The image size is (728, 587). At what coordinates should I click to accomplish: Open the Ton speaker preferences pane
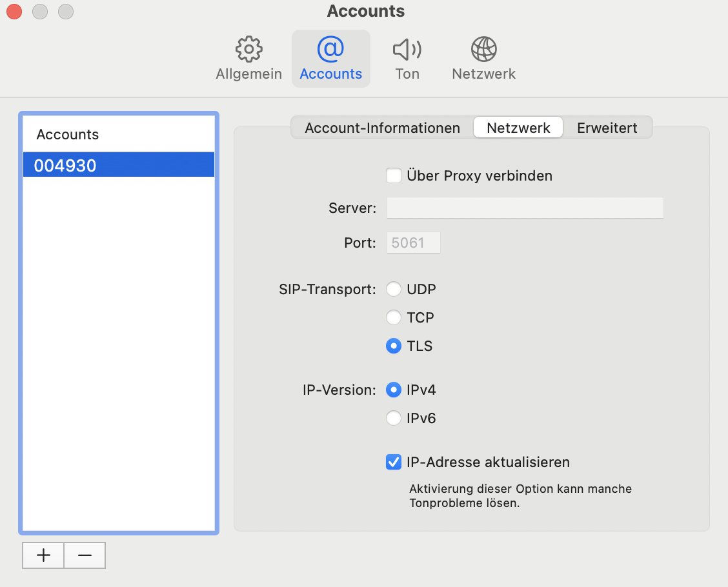(x=407, y=59)
